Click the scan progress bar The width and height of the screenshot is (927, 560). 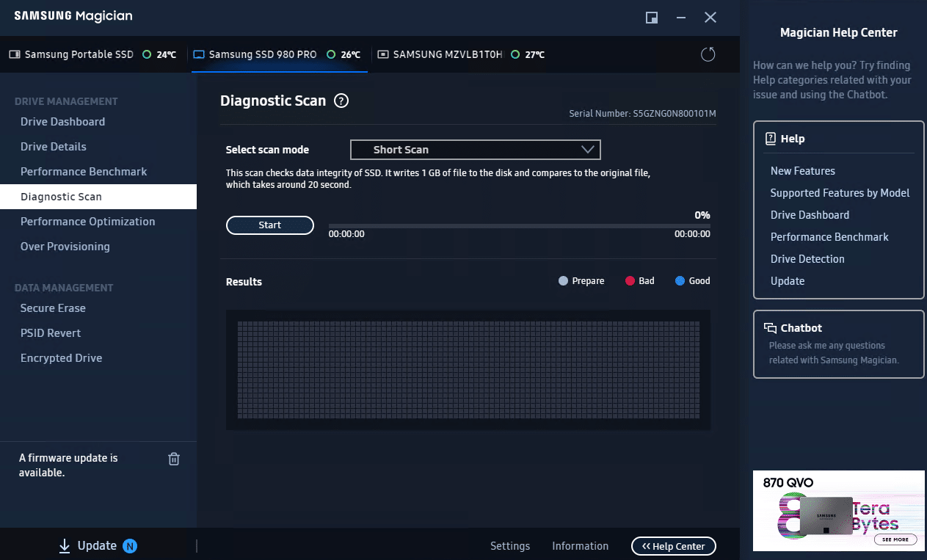point(520,226)
